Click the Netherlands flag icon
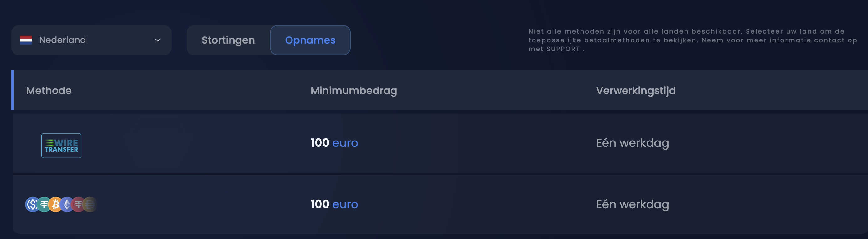Screen dimensions: 868x239 26,40
